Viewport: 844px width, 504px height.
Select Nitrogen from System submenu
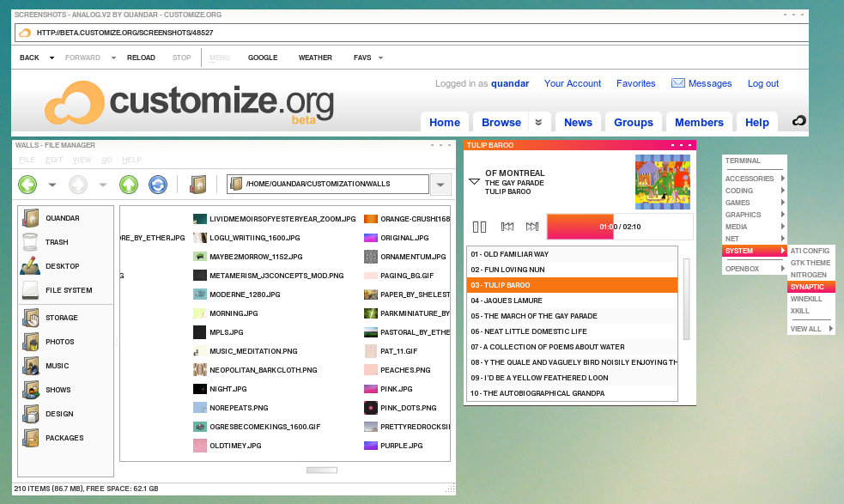[811, 275]
